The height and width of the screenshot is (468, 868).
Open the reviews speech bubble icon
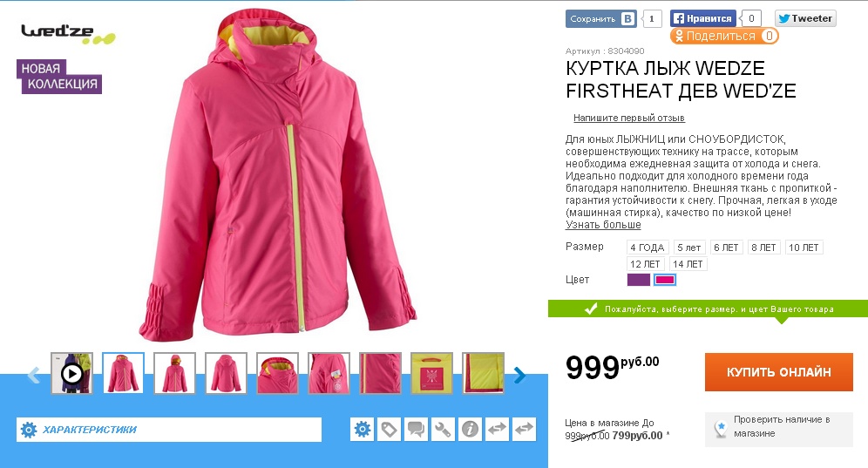pos(417,430)
